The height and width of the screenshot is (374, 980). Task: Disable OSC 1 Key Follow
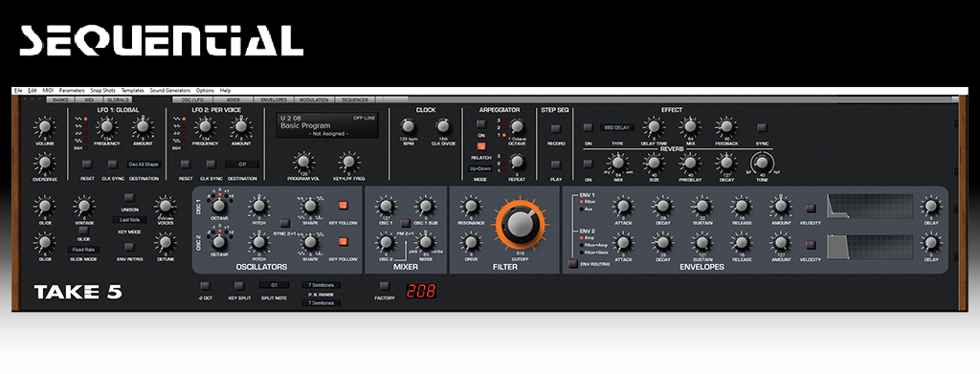343,206
